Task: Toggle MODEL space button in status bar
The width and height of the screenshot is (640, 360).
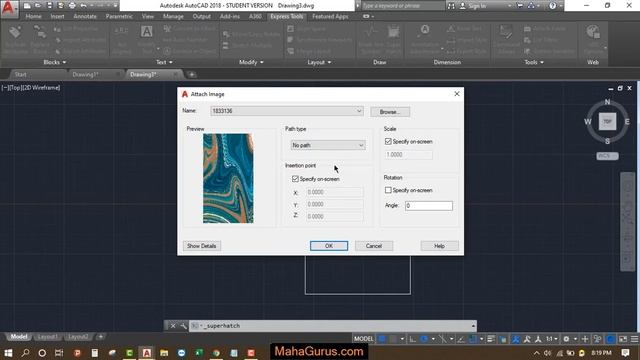Action: [363, 339]
